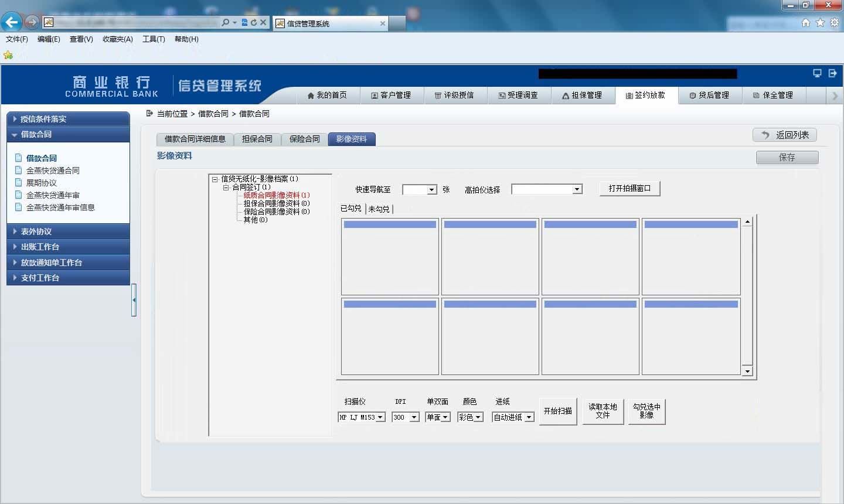Close the 信贷管理系统 browser tab
The height and width of the screenshot is (504, 844).
pyautogui.click(x=383, y=23)
